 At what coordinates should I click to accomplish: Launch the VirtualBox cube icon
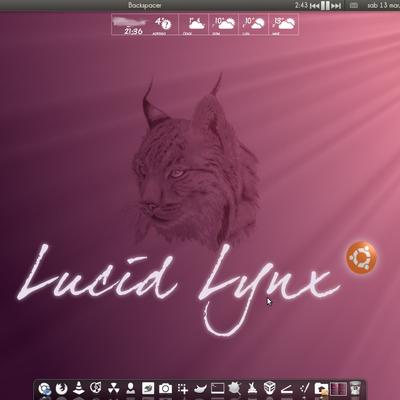(x=269, y=388)
